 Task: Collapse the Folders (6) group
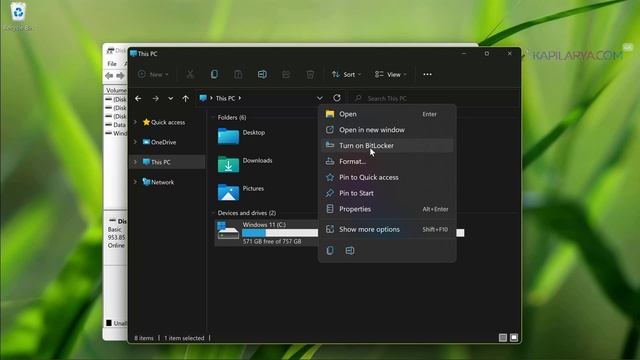point(213,118)
